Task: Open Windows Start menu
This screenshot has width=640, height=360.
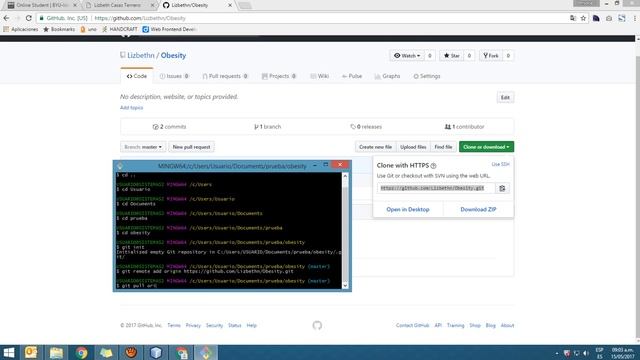Action: coord(9,353)
